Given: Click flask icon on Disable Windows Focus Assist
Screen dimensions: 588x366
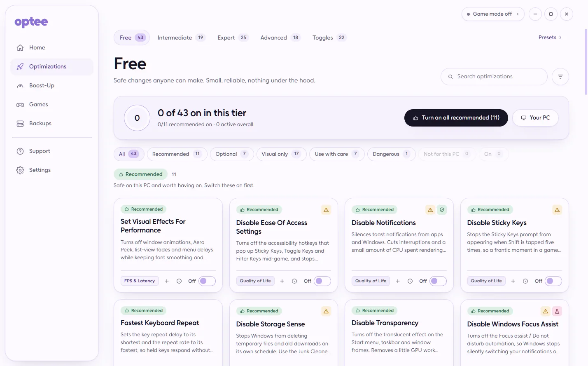Looking at the screenshot, I should (557, 311).
